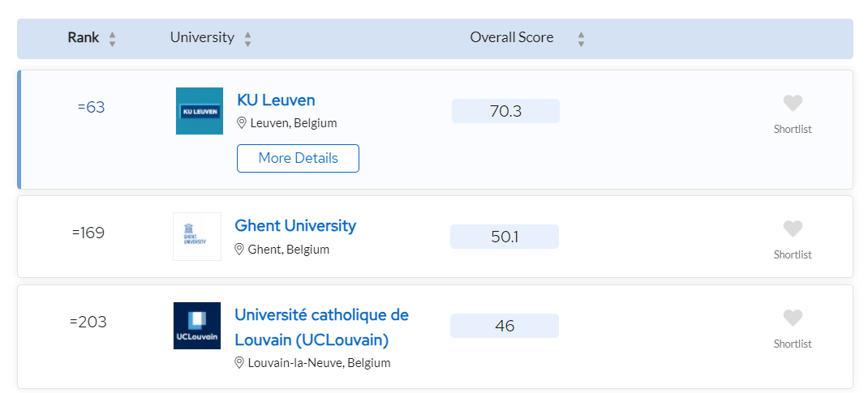The image size is (868, 393).
Task: Select the 70.3 overall score box
Action: (505, 111)
